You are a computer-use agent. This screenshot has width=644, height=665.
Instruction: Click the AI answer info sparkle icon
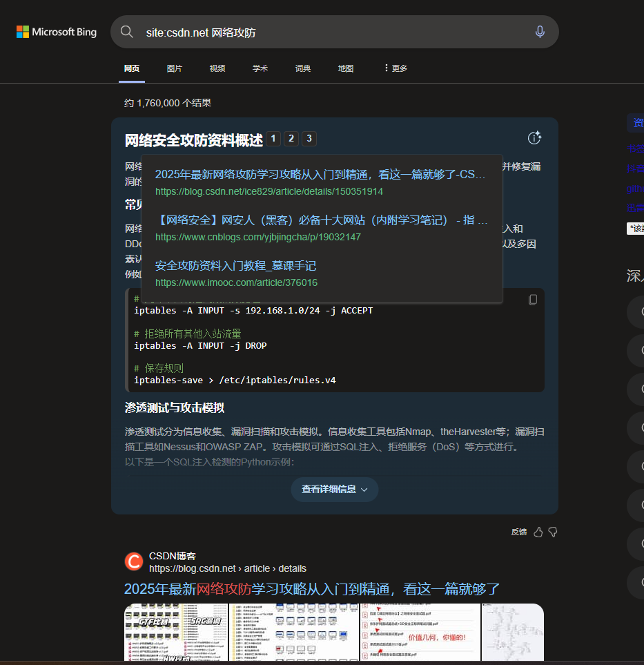click(535, 138)
